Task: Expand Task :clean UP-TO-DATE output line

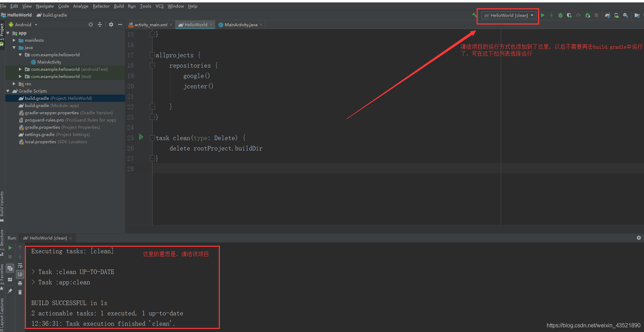Action: (x=33, y=272)
